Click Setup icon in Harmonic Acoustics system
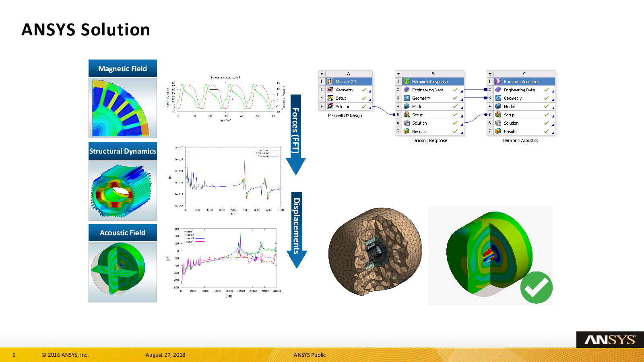 click(498, 115)
